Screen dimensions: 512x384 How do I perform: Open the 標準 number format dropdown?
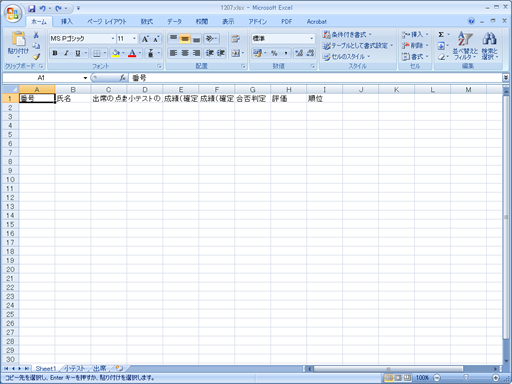pyautogui.click(x=311, y=39)
